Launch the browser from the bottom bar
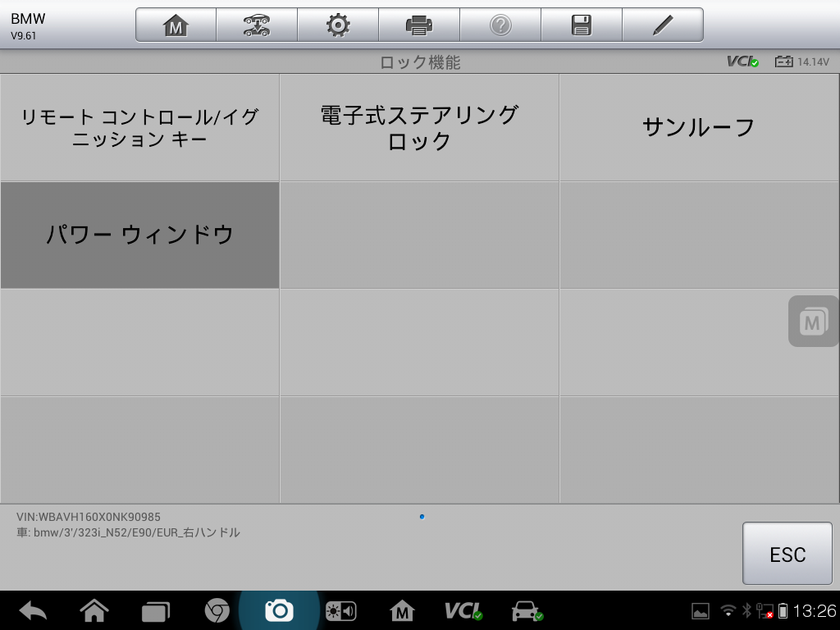The height and width of the screenshot is (630, 840). tap(218, 610)
